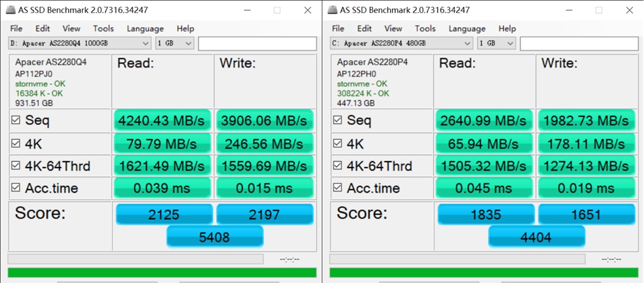Toggle 4K-64Thrd checkbox in AS2280Q4 window
The height and width of the screenshot is (283, 644).
(16, 165)
